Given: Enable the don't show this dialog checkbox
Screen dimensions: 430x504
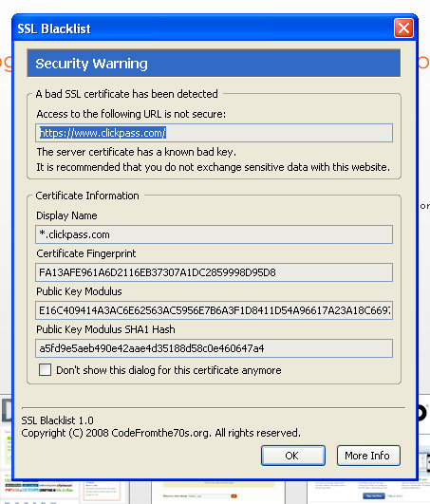Looking at the screenshot, I should 45,369.
